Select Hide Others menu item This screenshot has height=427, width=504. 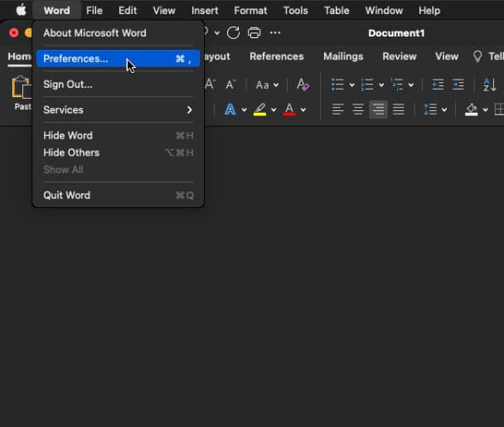[118, 153]
